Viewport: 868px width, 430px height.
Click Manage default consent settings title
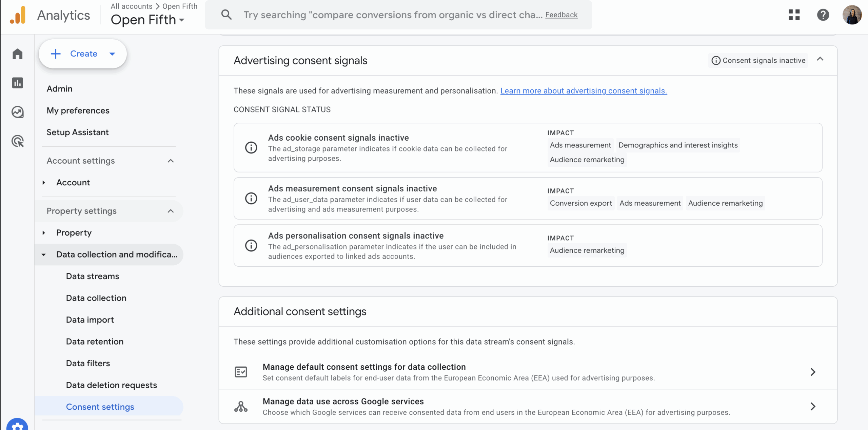[x=364, y=367]
